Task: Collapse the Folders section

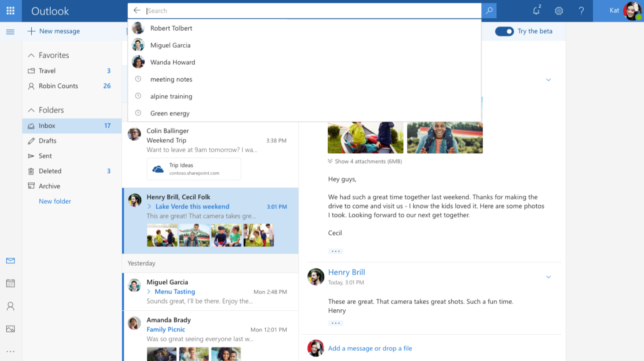Action: [31, 110]
